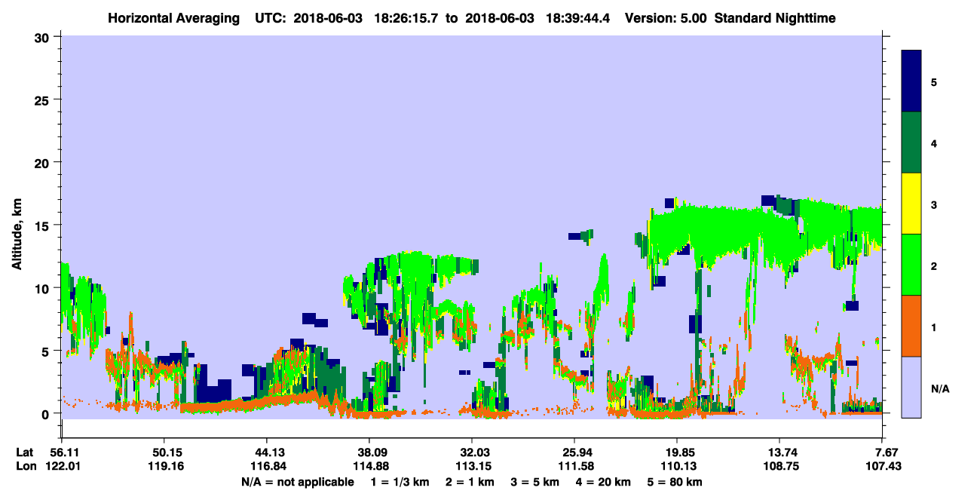Click the navy blue level 5 color swatch
The image size is (980, 503).
pyautogui.click(x=911, y=81)
